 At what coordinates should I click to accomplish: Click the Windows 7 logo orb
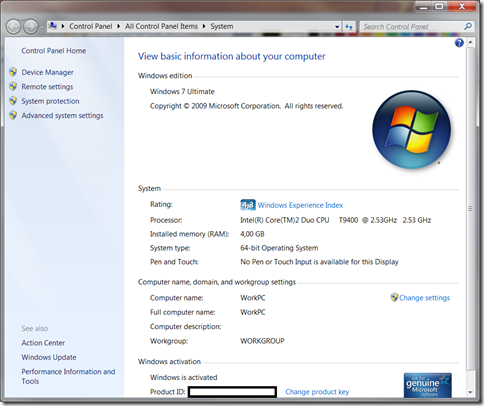pos(411,129)
